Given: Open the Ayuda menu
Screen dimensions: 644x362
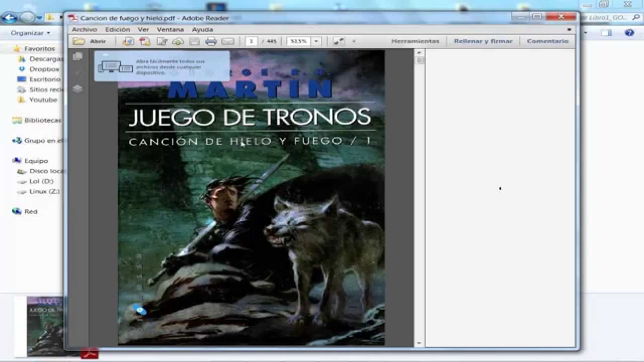Looking at the screenshot, I should click(203, 30).
